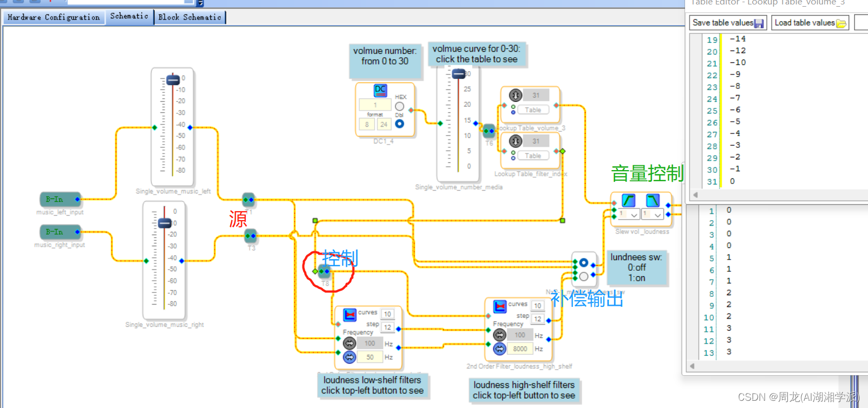Click the format field showing 24 in DC1_4

[x=384, y=125]
